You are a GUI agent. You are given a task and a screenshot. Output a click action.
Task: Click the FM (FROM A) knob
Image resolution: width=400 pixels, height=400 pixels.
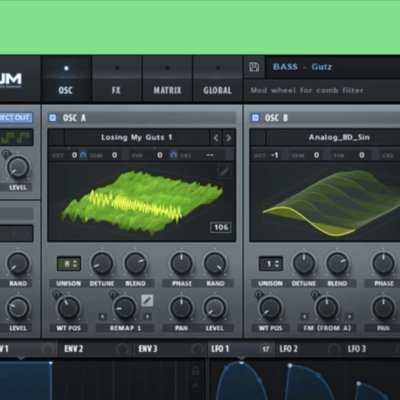(327, 308)
